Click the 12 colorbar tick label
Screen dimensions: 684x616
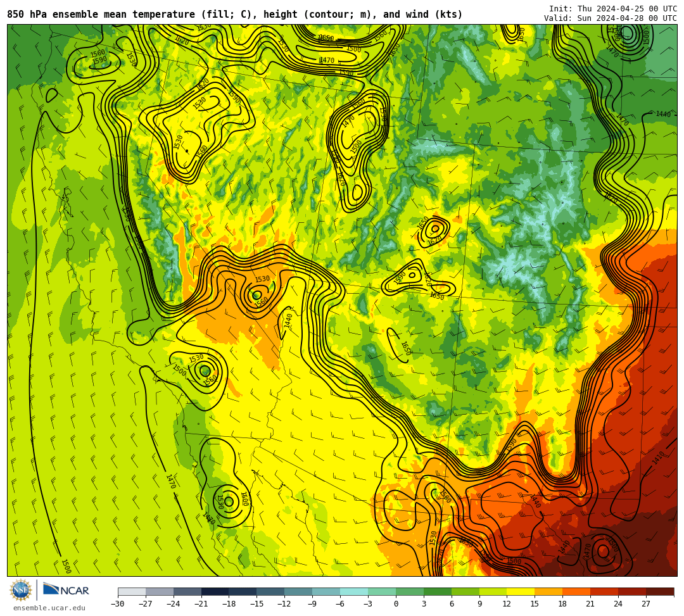(507, 604)
